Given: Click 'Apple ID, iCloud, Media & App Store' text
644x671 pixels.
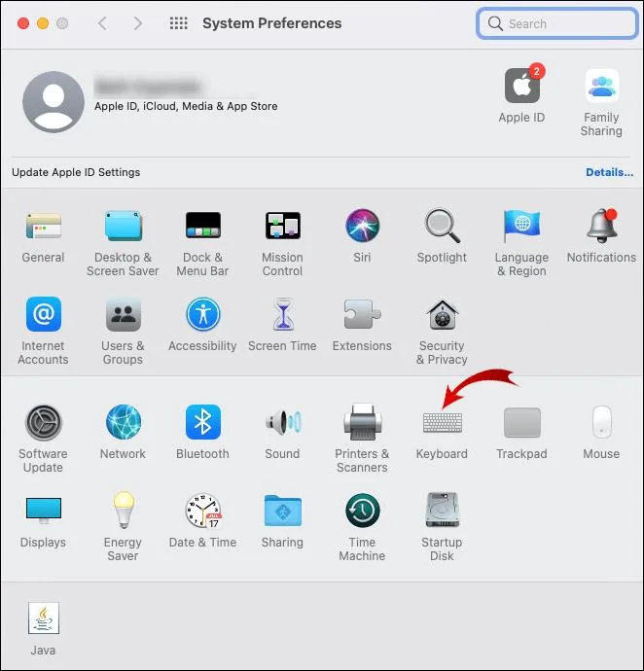Looking at the screenshot, I should tap(186, 106).
